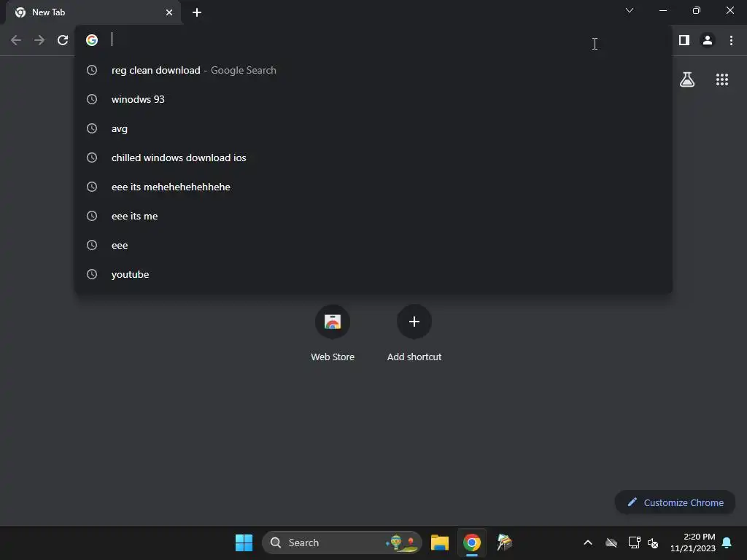Open the Google apps grid icon
Image resolution: width=747 pixels, height=560 pixels.
(x=721, y=79)
